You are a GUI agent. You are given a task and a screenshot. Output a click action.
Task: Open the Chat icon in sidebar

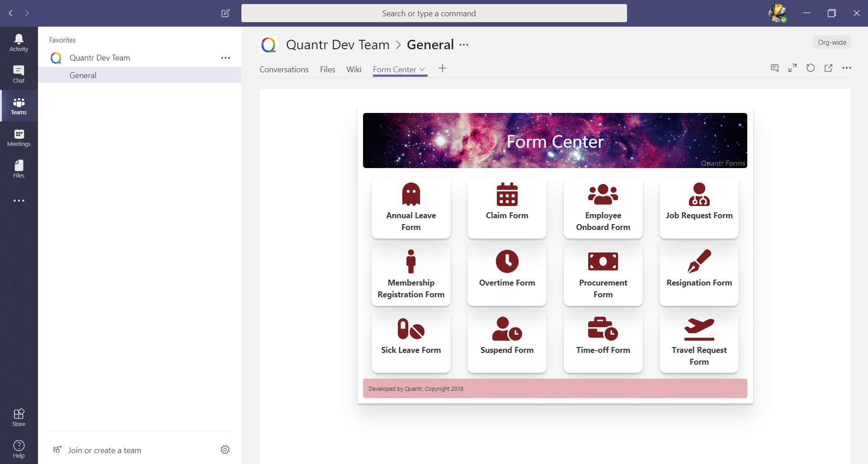point(19,74)
